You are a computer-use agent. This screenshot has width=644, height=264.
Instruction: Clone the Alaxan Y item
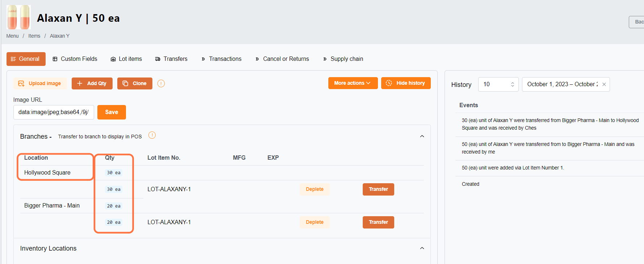[x=135, y=83]
